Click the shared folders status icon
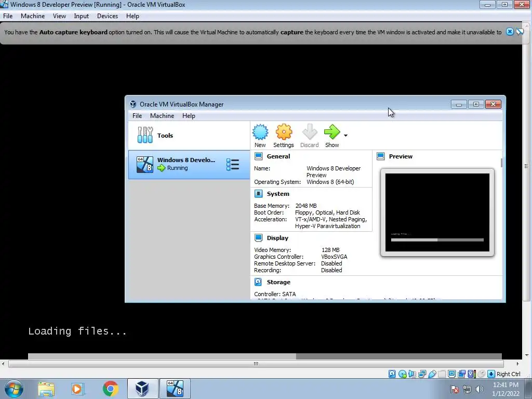 click(x=442, y=374)
